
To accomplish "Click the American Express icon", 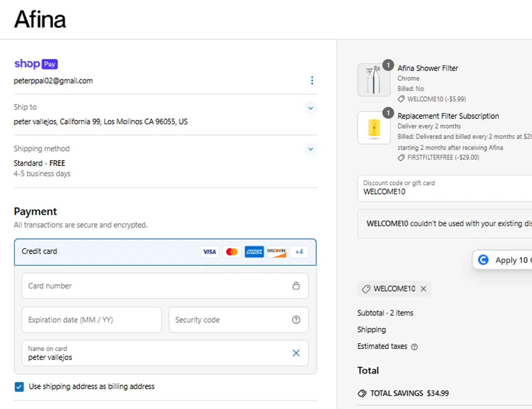I will point(254,252).
